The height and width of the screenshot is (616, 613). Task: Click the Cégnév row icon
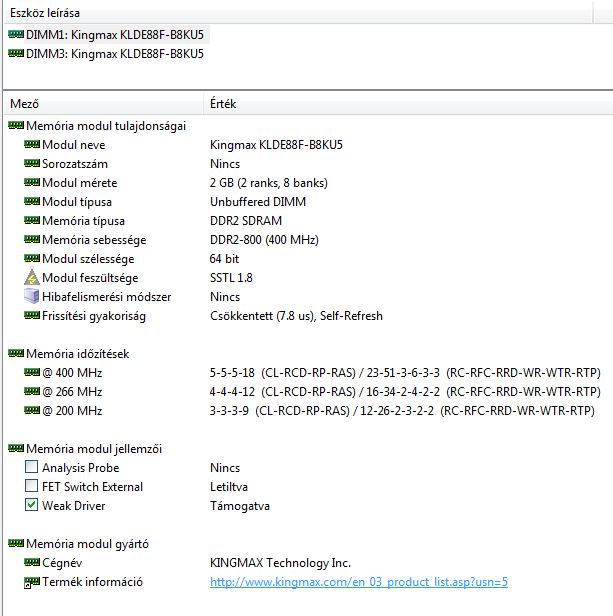coord(32,563)
